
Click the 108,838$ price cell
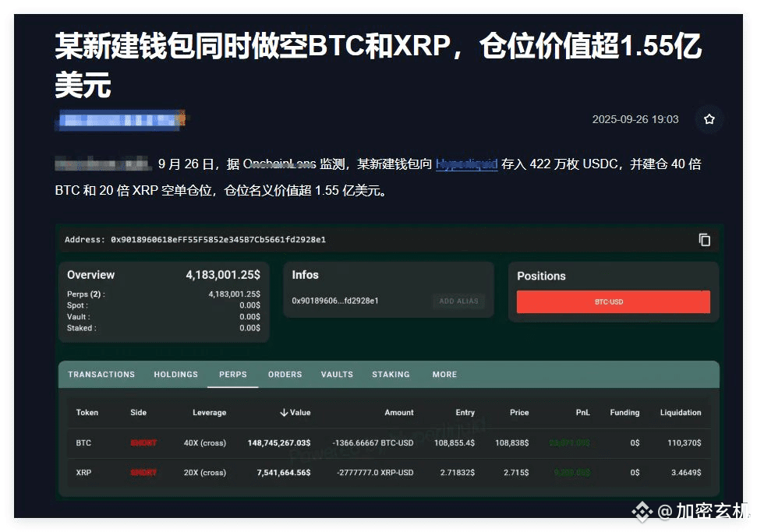click(x=511, y=442)
